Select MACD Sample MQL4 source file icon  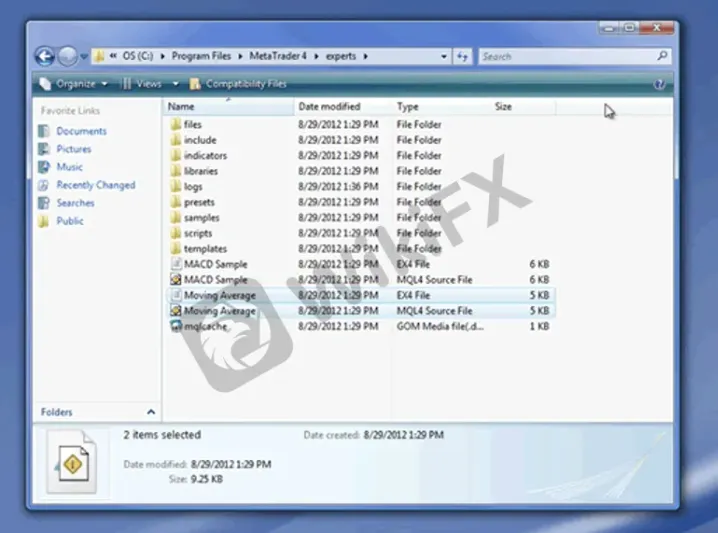[x=176, y=280]
